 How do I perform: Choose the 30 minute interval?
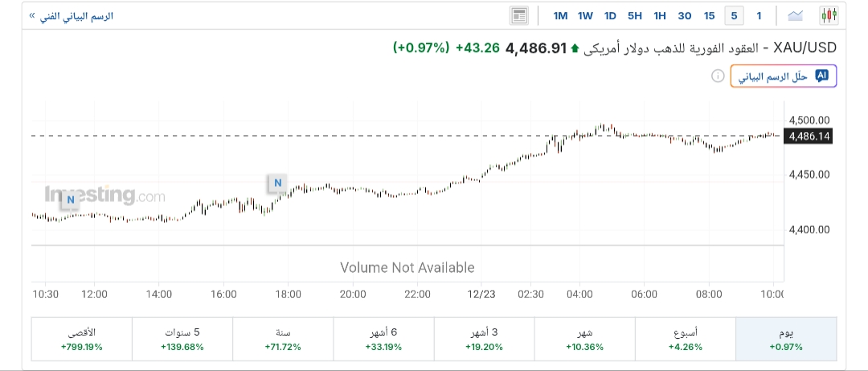point(685,16)
